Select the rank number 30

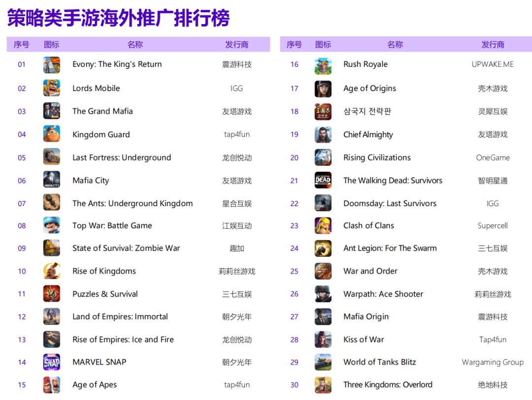(x=294, y=385)
